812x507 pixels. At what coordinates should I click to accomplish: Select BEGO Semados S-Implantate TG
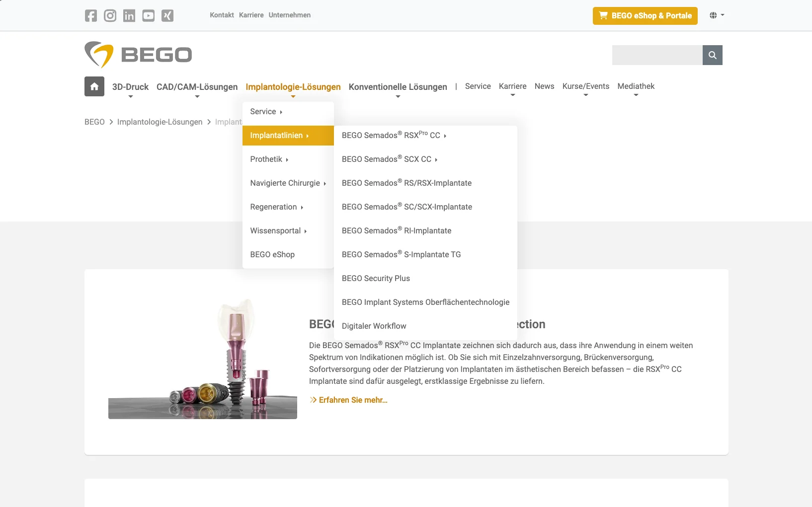coord(426,255)
